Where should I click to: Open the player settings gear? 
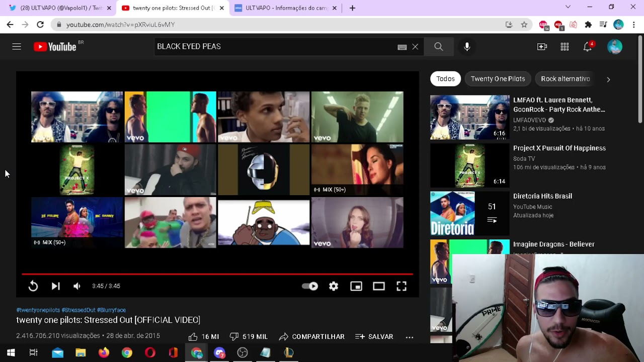coord(334,286)
